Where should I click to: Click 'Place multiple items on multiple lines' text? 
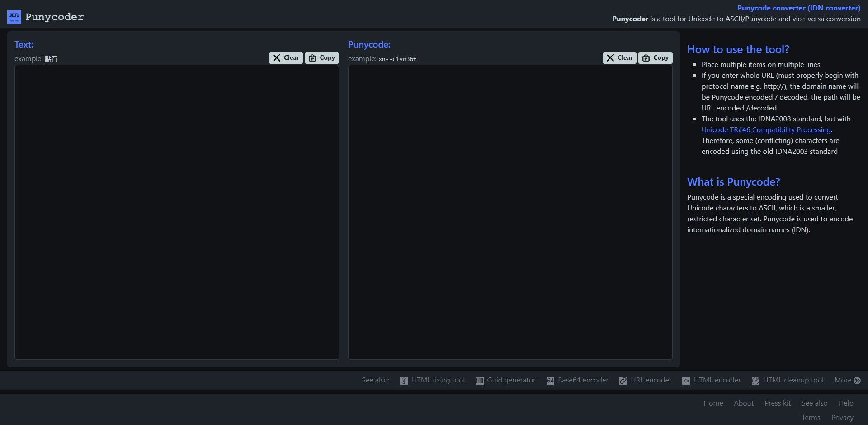pos(761,65)
